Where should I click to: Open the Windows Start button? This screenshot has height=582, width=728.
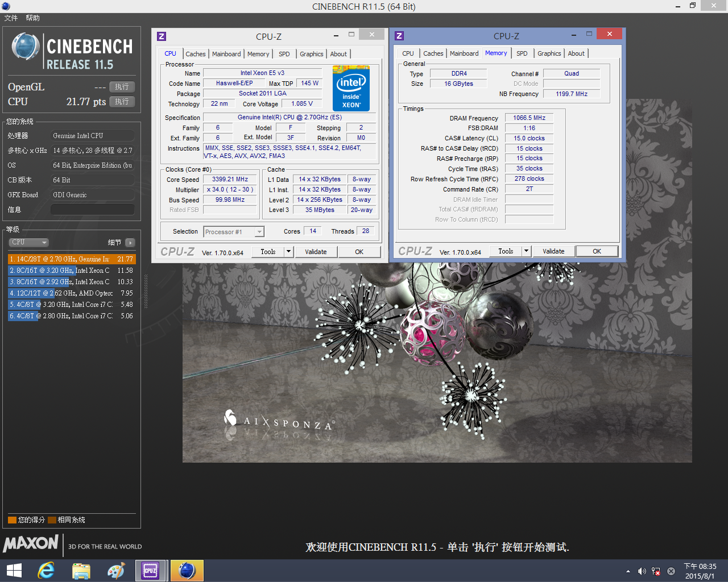point(14,571)
